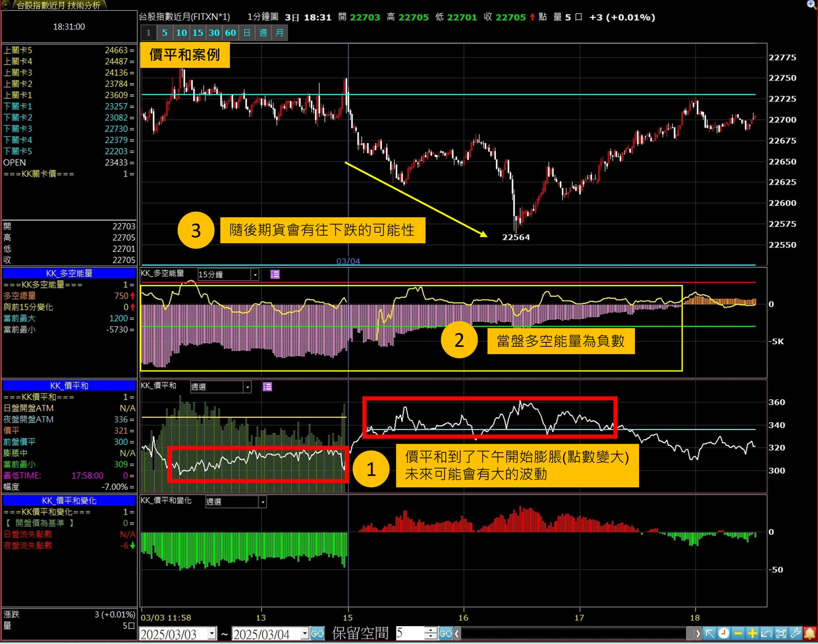This screenshot has height=644, width=818.
Task: Click the alert bell icon
Action: tap(809, 633)
